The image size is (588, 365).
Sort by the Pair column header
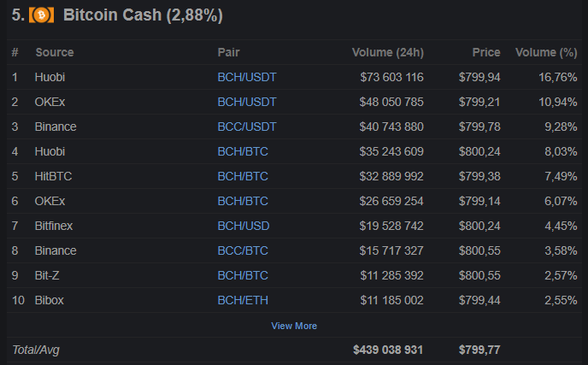point(228,52)
